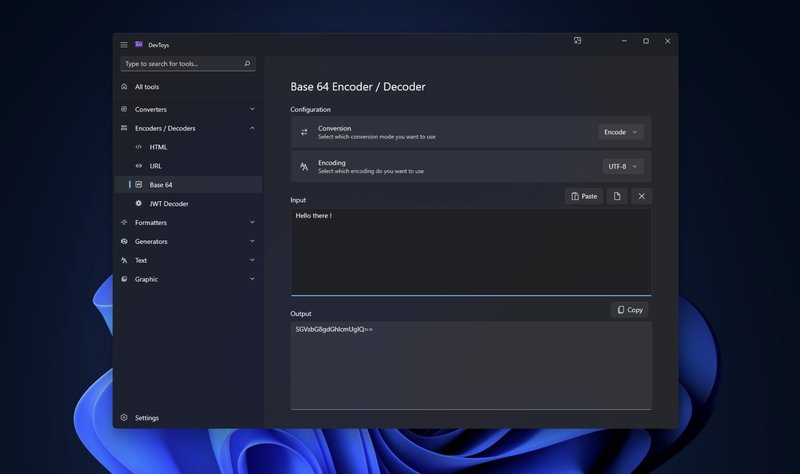The width and height of the screenshot is (800, 474).
Task: Copy the output with Copy button
Action: (x=630, y=310)
